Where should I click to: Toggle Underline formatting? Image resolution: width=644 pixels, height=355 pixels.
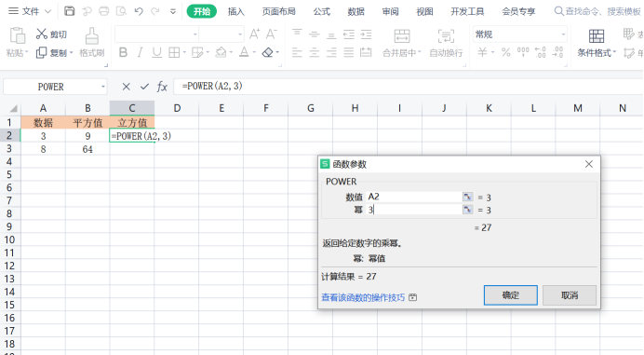point(156,52)
